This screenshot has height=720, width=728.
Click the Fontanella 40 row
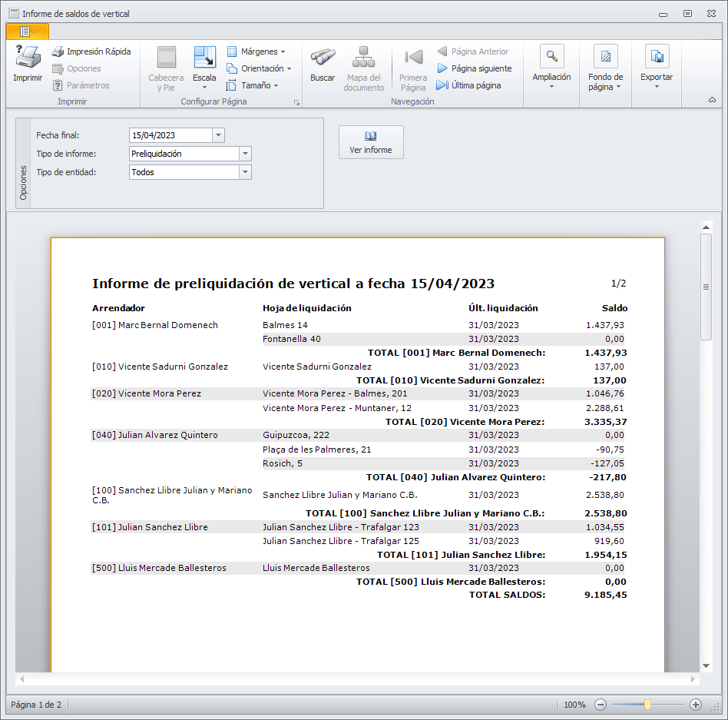[443, 339]
